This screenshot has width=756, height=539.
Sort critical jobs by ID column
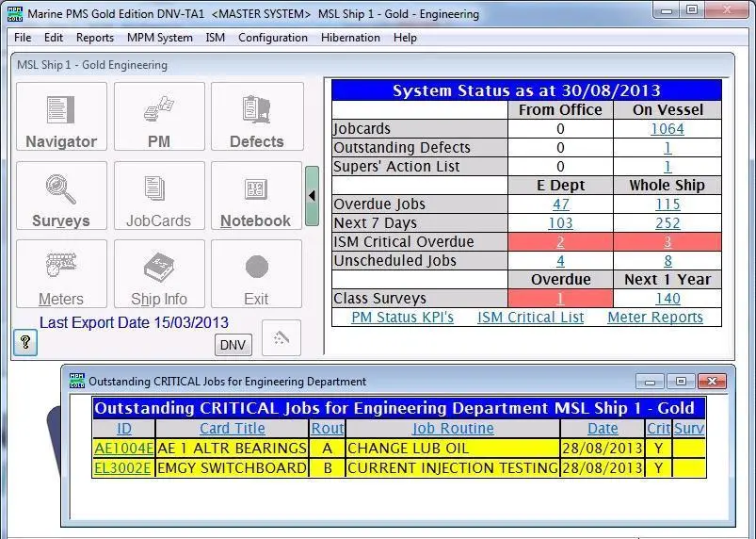click(124, 428)
